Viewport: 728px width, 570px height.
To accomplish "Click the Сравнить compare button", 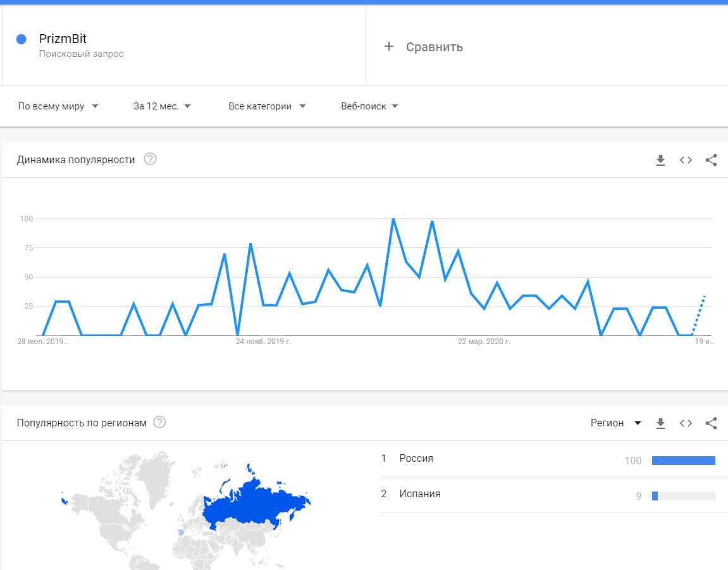I will coord(434,47).
